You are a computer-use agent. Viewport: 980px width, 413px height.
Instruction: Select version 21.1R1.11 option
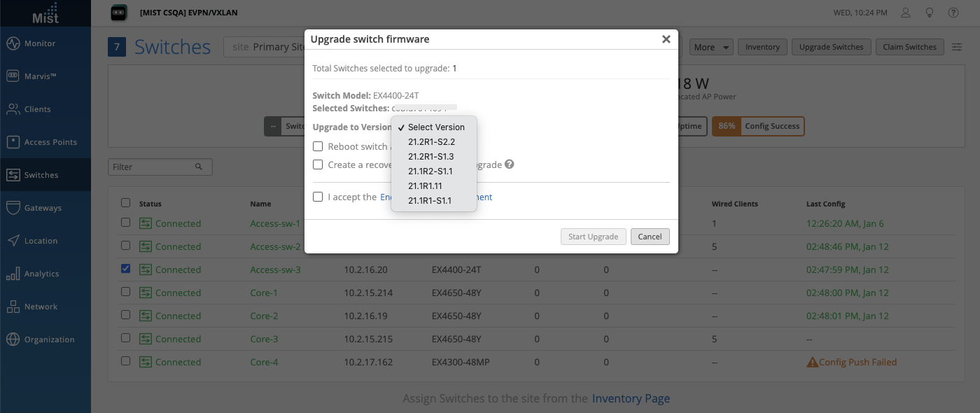point(425,186)
